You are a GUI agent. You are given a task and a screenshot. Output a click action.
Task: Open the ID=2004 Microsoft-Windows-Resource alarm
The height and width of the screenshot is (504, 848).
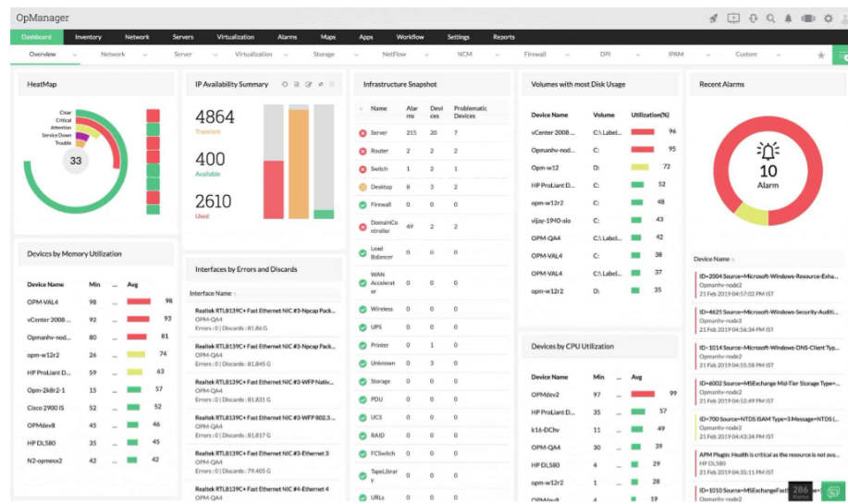pos(768,277)
